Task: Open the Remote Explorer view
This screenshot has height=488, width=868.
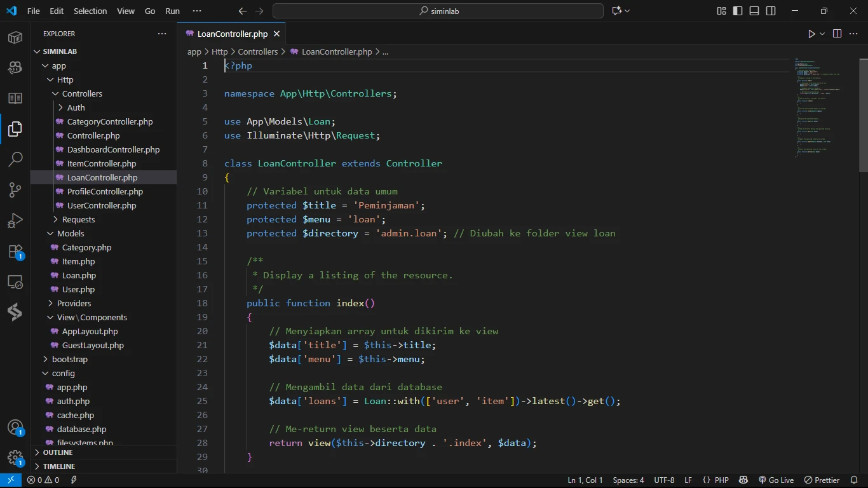Action: tap(15, 282)
